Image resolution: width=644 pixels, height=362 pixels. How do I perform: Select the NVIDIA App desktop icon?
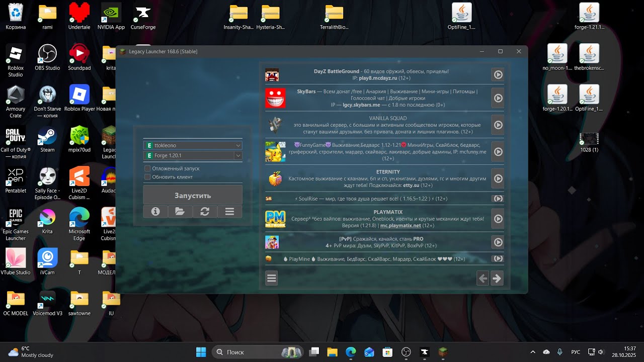pyautogui.click(x=111, y=16)
